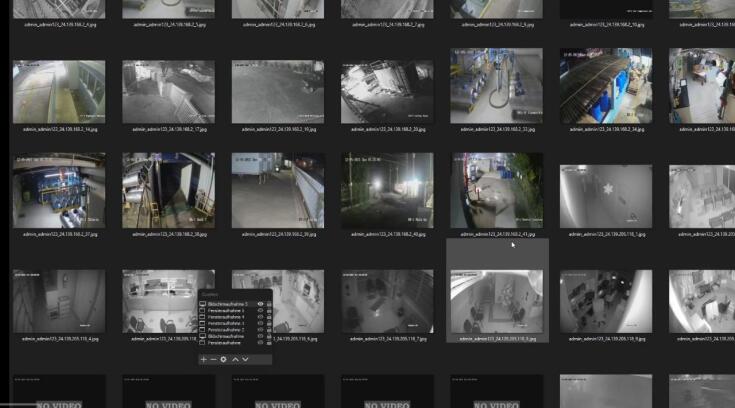Lock the Fensteraufnahme 2 source
The width and height of the screenshot is (735, 408).
coord(269,330)
